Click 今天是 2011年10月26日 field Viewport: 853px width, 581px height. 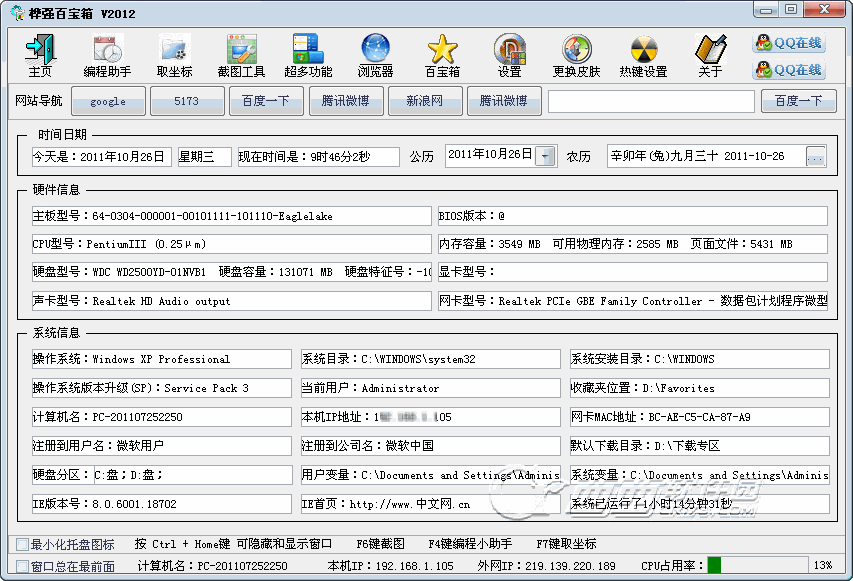click(102, 157)
